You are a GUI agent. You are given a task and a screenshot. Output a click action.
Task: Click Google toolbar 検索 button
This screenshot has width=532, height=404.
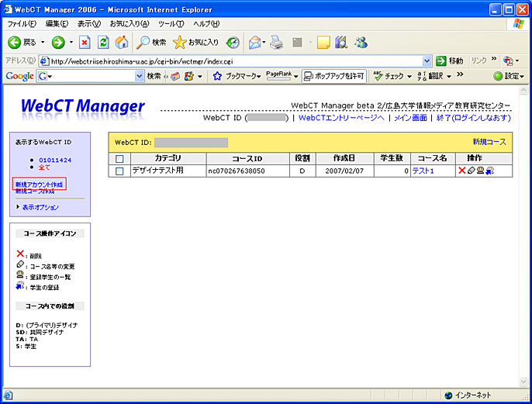click(x=154, y=76)
